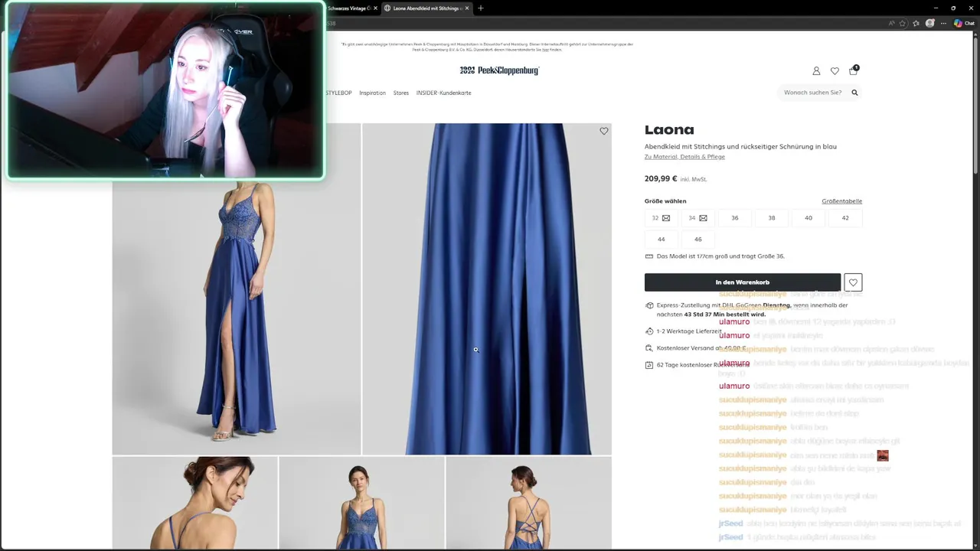Select size 34
The height and width of the screenshot is (551, 980).
(698, 218)
